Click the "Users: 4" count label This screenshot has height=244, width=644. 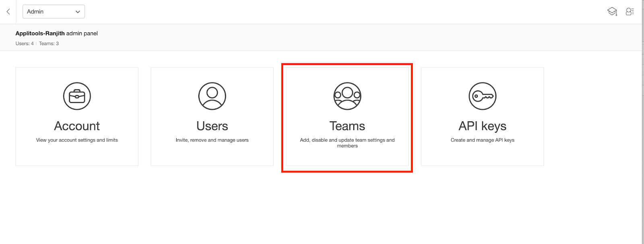[25, 44]
